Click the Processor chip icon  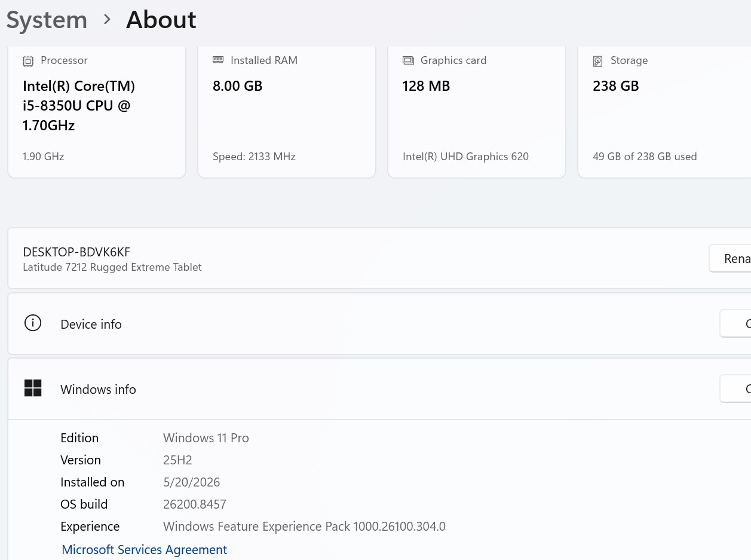(x=28, y=60)
